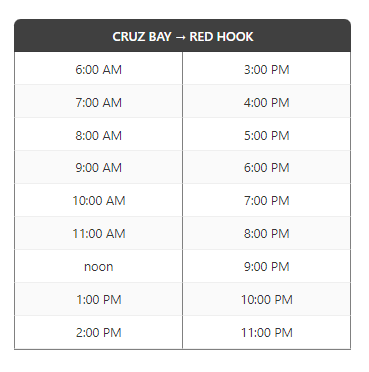Image resolution: width=369 pixels, height=372 pixels.
Task: Choose the 8:00 AM ferry time
Action: pyautogui.click(x=98, y=135)
